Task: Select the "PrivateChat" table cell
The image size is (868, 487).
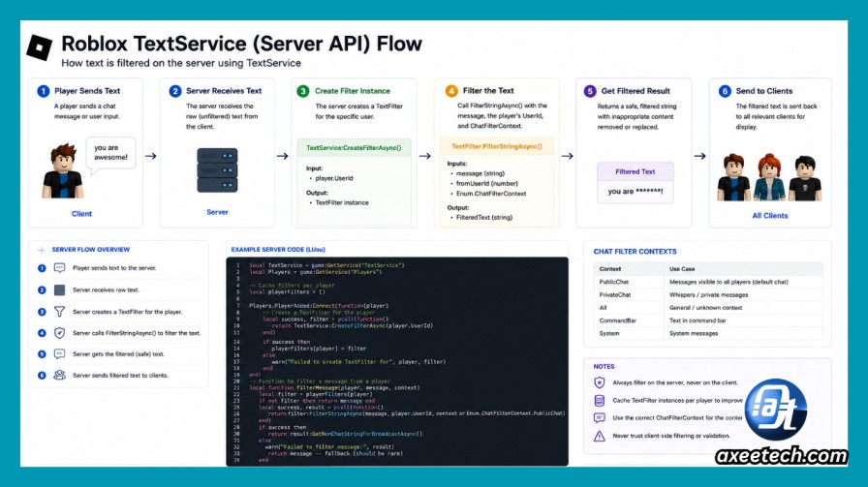Action: (x=615, y=295)
